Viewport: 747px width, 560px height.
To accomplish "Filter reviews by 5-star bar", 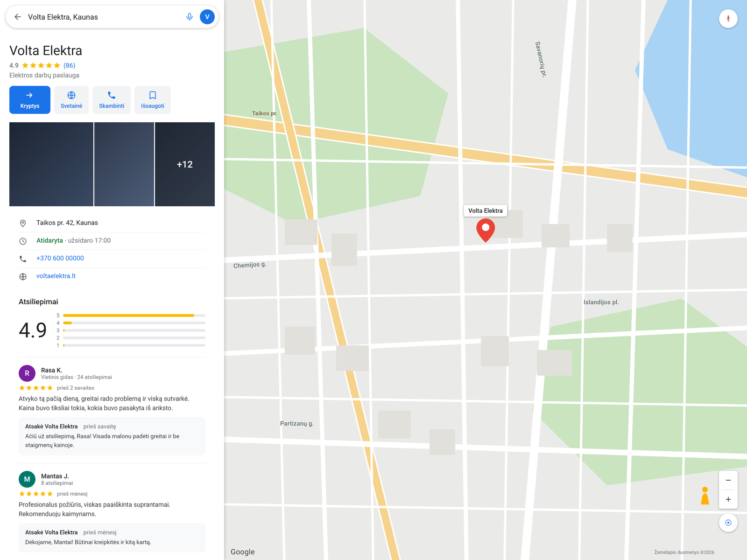I will [x=134, y=315].
